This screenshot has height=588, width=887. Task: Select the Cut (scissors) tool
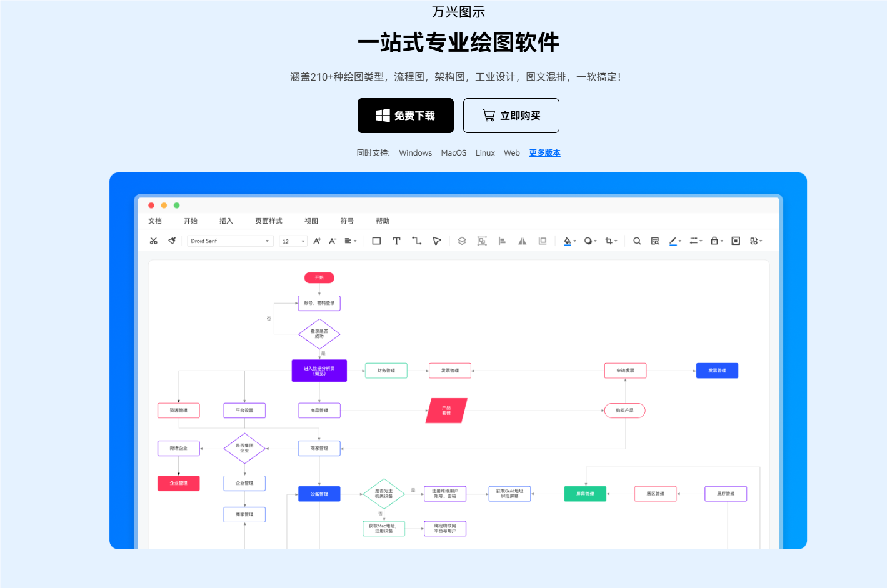[x=153, y=241]
